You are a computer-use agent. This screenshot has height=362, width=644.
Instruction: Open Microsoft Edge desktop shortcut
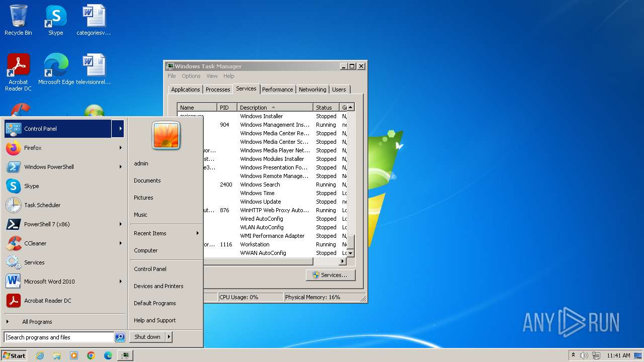[x=56, y=69]
